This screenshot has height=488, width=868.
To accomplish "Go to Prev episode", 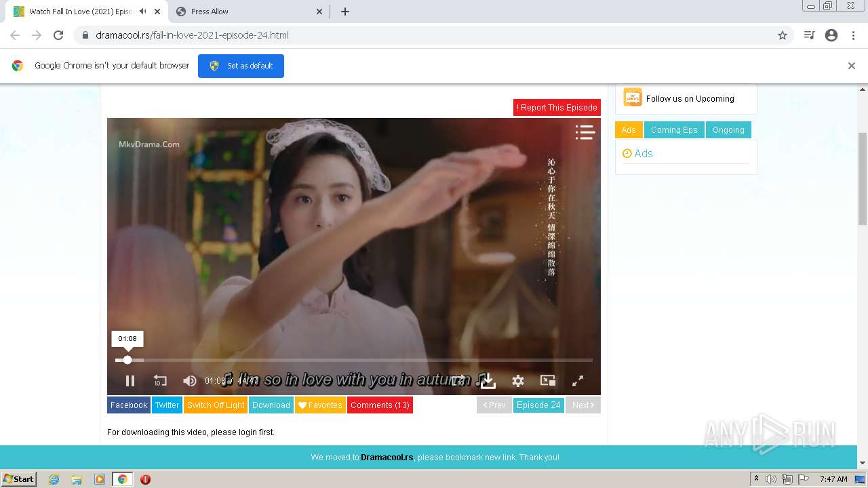I will (494, 405).
